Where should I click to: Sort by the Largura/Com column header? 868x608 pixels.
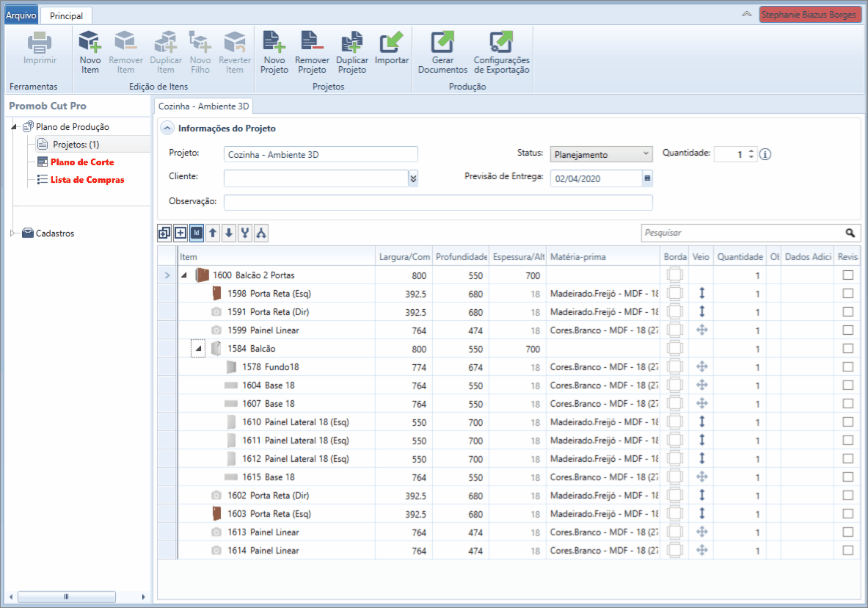[x=404, y=256]
